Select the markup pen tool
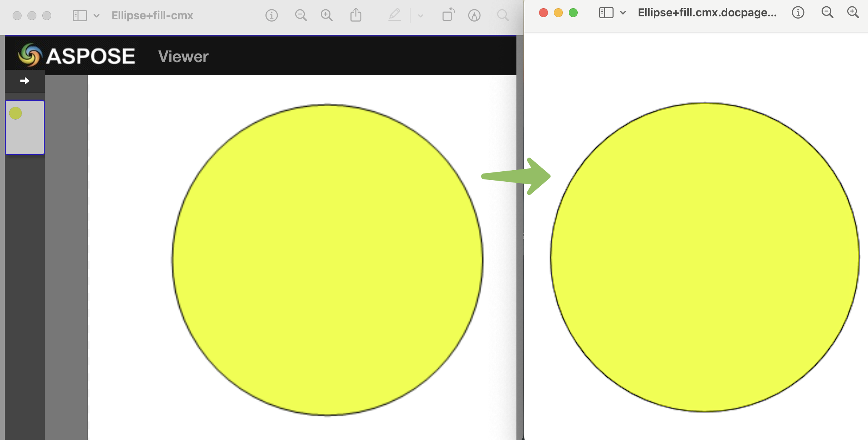Screen dimensions: 868x440 click(x=394, y=15)
